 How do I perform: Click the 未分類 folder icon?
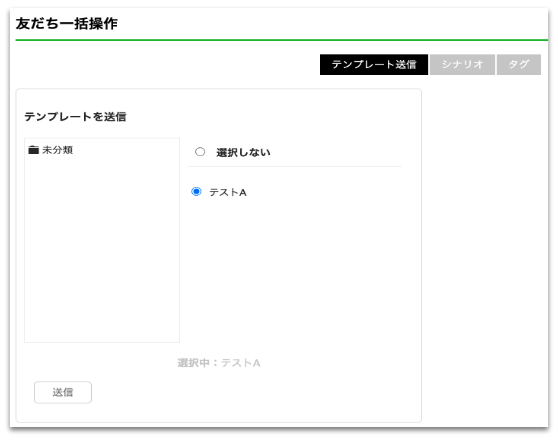(x=33, y=150)
